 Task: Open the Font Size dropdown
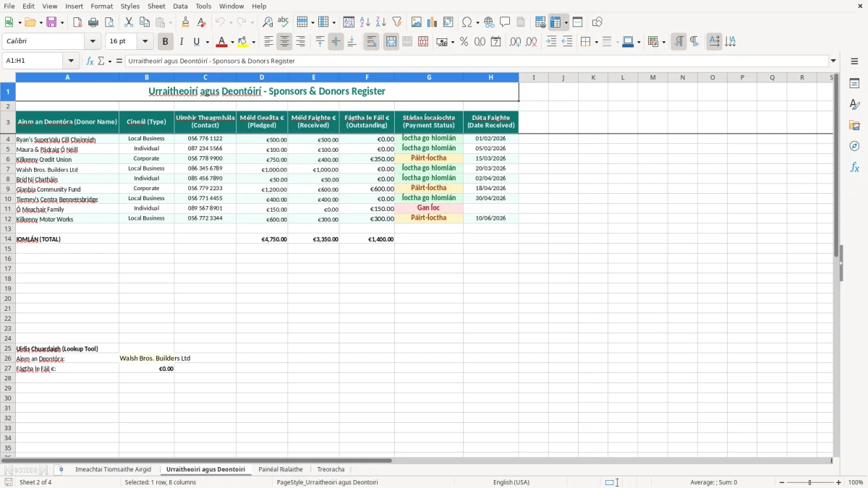(x=145, y=42)
